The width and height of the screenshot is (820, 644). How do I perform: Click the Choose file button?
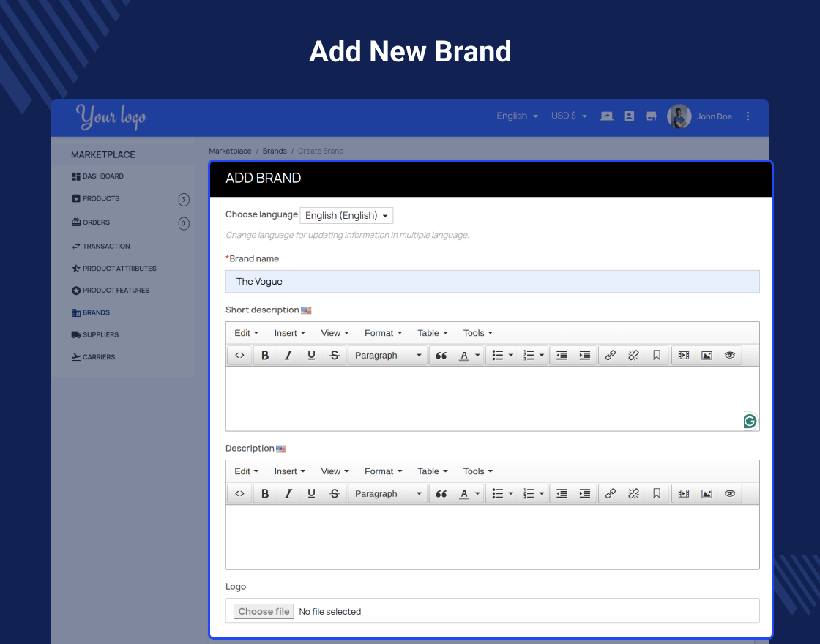[x=264, y=612]
